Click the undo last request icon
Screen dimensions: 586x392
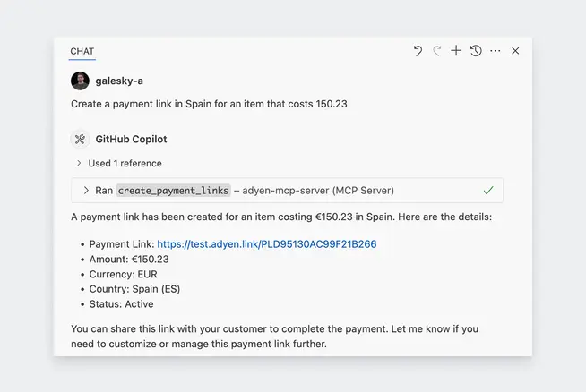coord(418,51)
